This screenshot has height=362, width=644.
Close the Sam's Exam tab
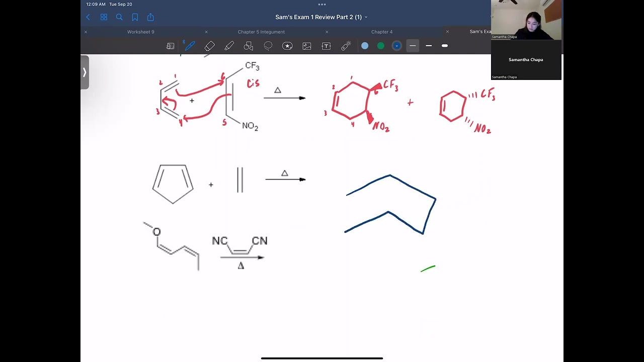(447, 32)
